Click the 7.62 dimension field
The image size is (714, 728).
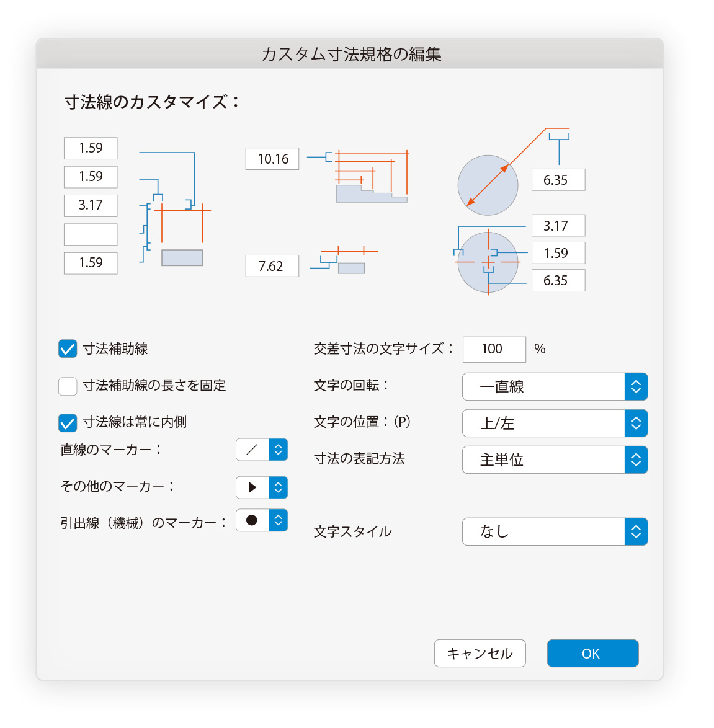(x=272, y=266)
